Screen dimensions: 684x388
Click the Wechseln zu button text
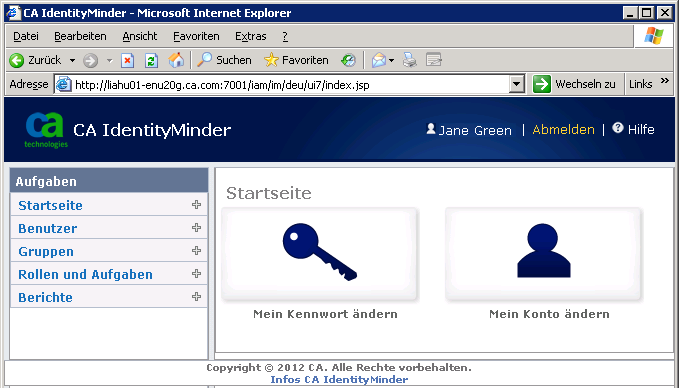[x=585, y=84]
